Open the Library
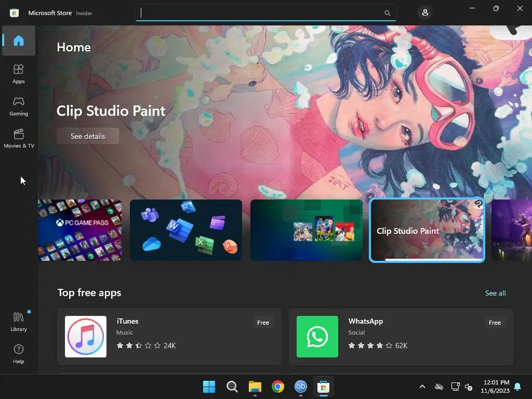Image resolution: width=532 pixels, height=399 pixels. pyautogui.click(x=19, y=322)
